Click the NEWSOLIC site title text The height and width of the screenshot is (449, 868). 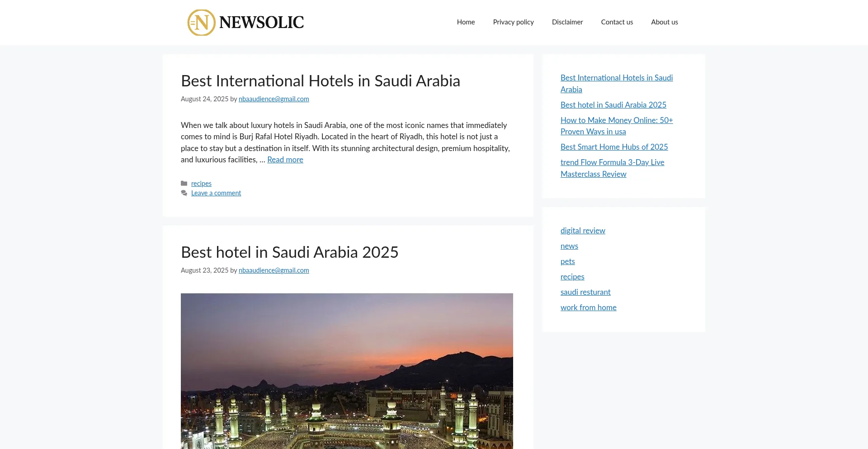261,22
